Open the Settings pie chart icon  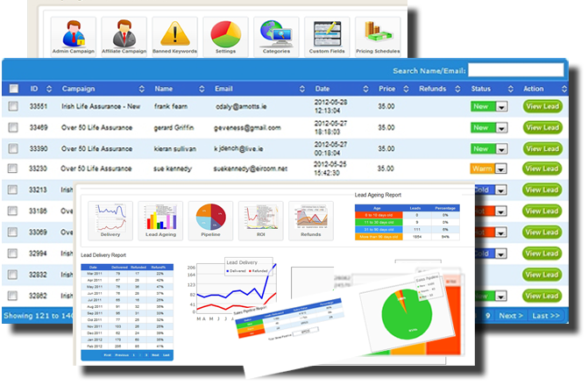[x=225, y=35]
